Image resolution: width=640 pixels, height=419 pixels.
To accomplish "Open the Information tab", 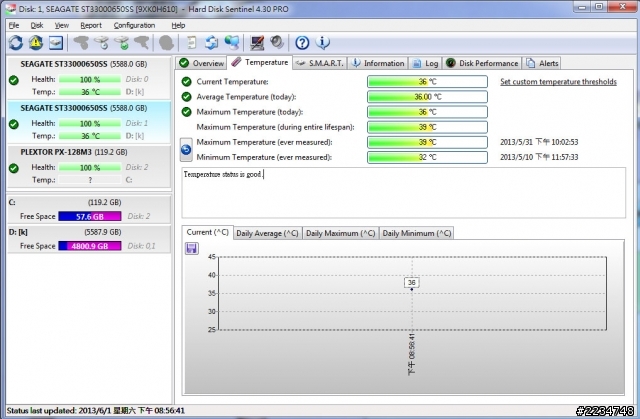I will 378,63.
